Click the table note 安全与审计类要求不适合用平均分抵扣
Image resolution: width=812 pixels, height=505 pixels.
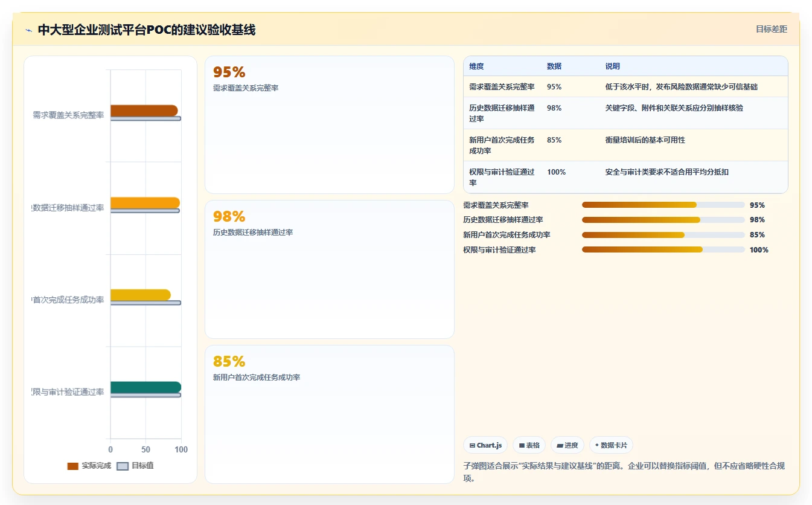[x=667, y=172]
